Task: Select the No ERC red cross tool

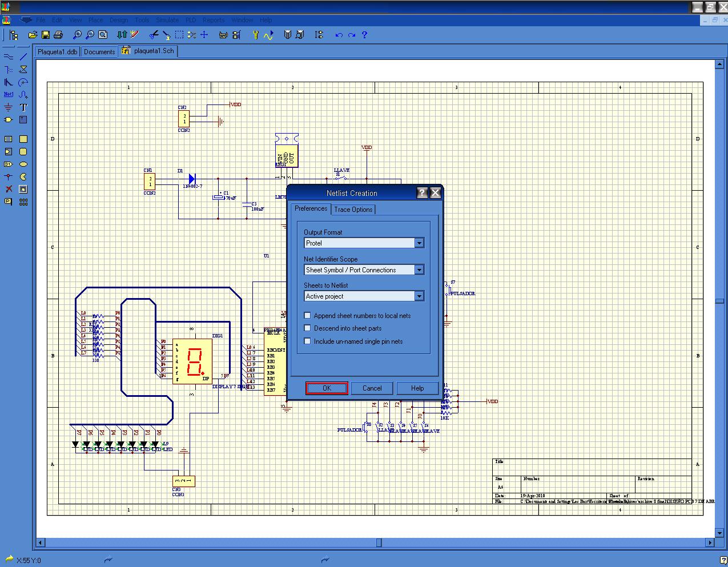Action: tap(9, 189)
